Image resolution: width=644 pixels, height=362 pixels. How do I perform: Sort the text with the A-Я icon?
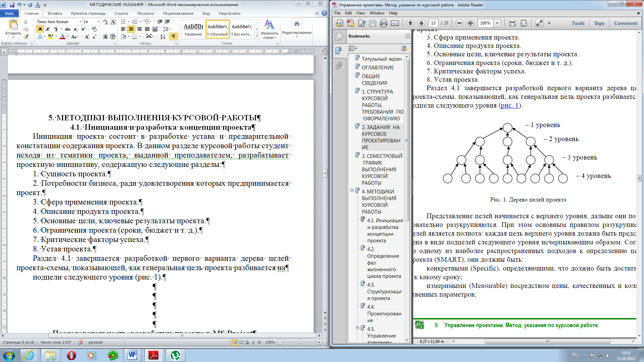point(163,37)
